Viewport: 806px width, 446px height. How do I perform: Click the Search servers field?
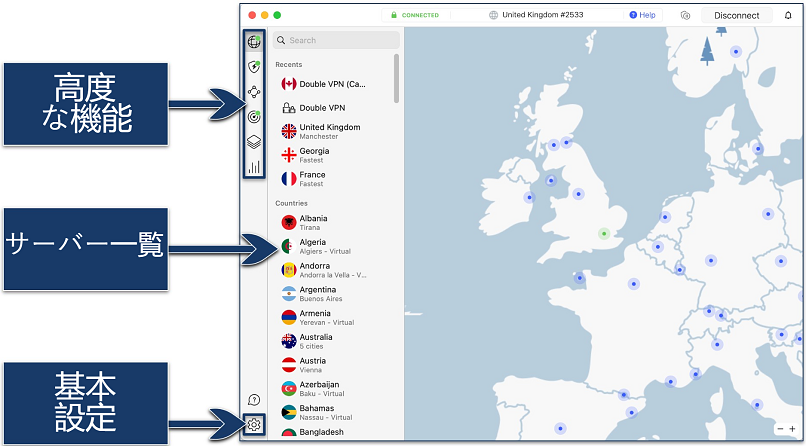coord(336,40)
